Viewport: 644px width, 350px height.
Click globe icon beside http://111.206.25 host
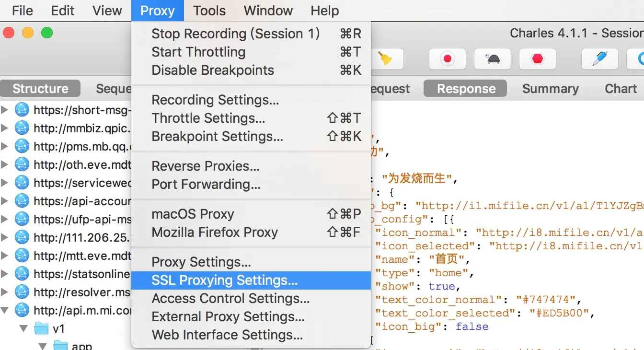(x=22, y=237)
